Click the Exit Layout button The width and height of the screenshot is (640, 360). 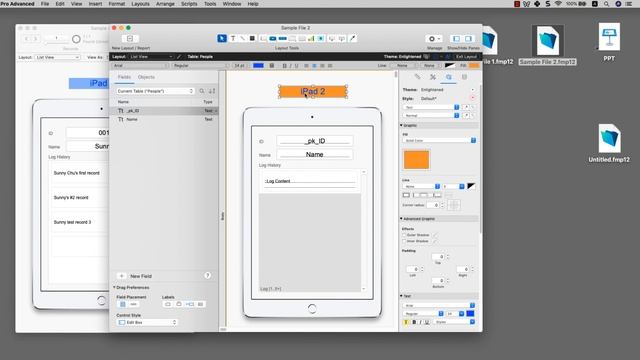[x=466, y=57]
